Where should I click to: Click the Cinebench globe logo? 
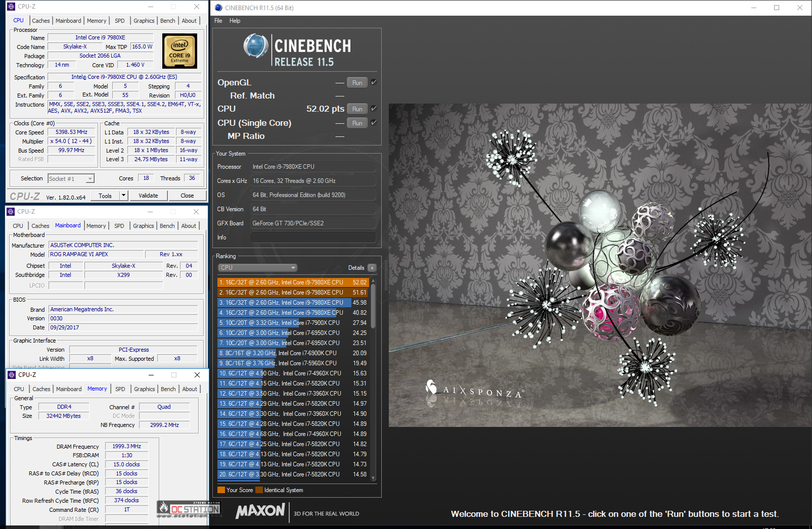click(255, 46)
